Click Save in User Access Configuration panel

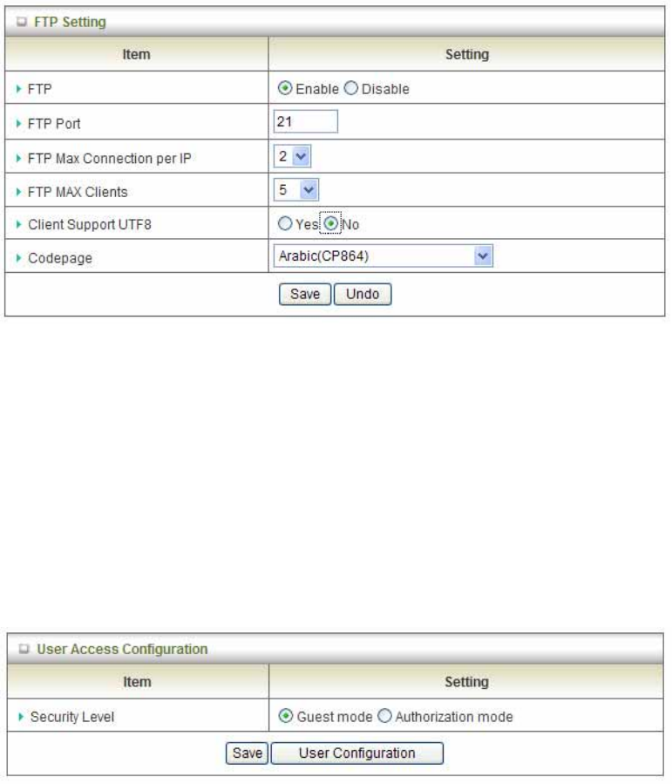[x=248, y=753]
